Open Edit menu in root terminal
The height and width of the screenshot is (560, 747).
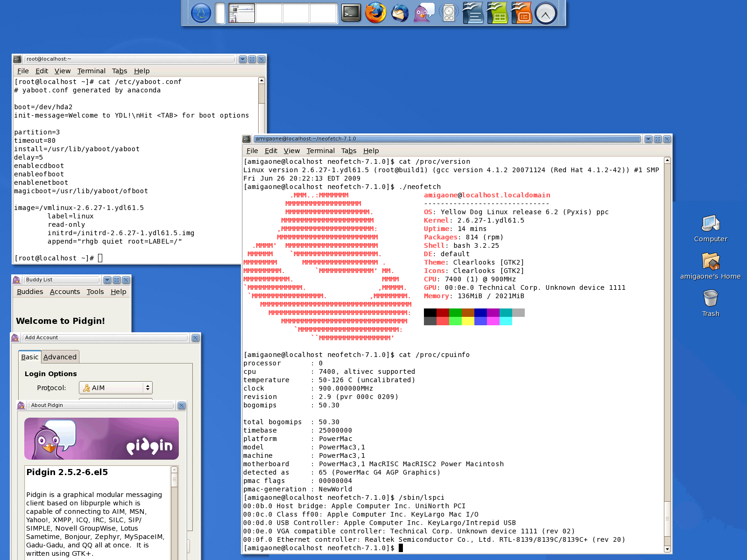coord(42,71)
